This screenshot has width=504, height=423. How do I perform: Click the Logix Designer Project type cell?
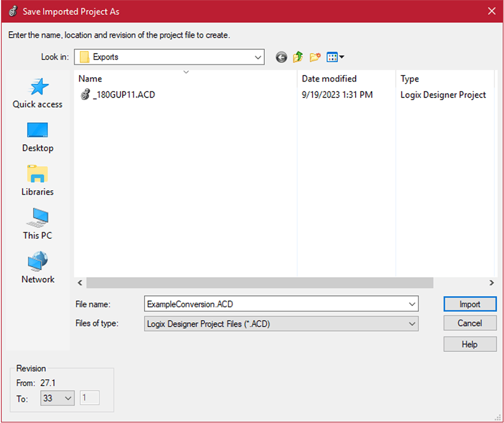coord(443,95)
